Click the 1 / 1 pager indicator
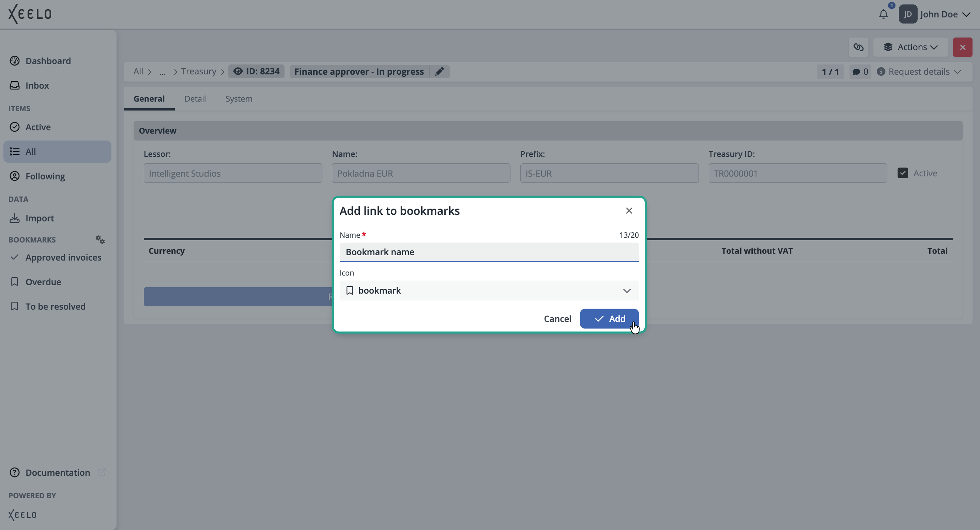Screen dimensions: 980x530 (830, 72)
